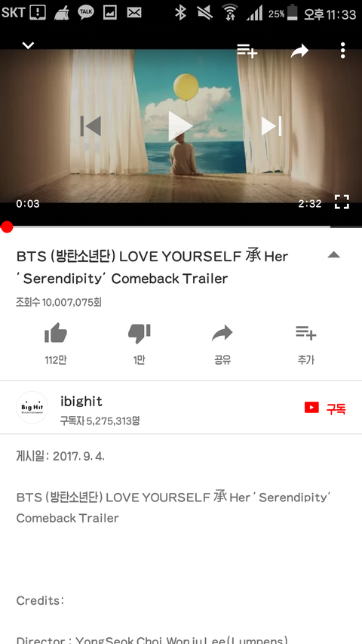Open the Big Hit channel avatar
This screenshot has height=644, width=362.
pyautogui.click(x=32, y=407)
